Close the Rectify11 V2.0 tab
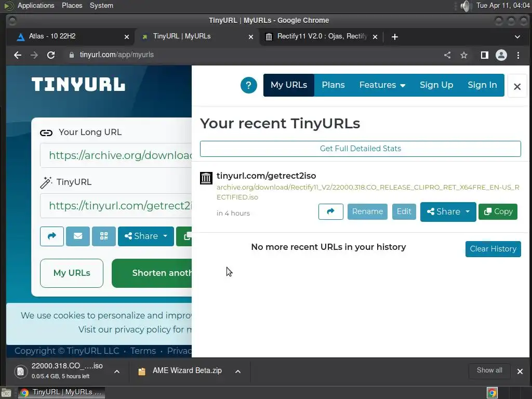532x399 pixels. click(x=375, y=37)
